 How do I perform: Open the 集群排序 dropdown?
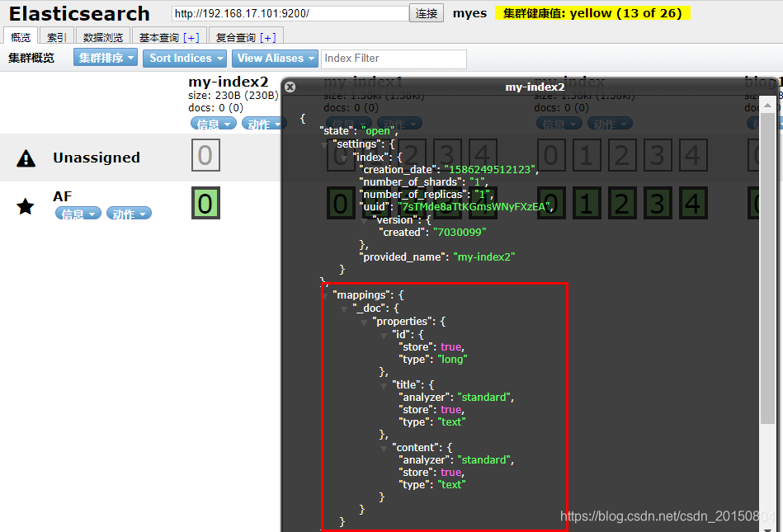pos(106,58)
